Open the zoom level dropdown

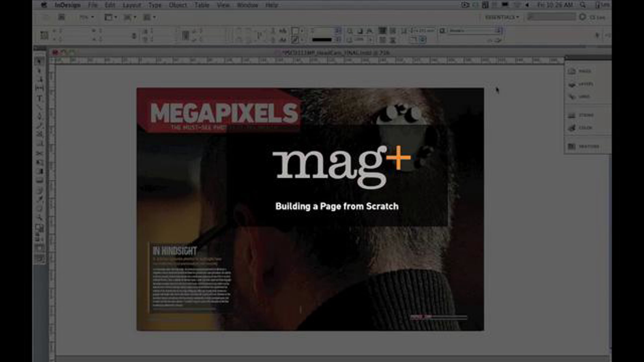point(87,17)
